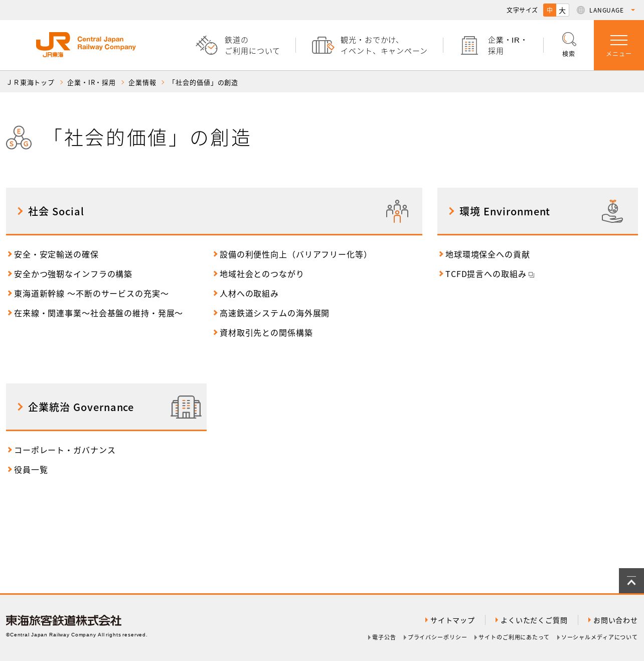Viewport: 644px width, 661px height.
Task: Click 東海旅客鉄道株式会社 footer logo text
Action: (64, 620)
